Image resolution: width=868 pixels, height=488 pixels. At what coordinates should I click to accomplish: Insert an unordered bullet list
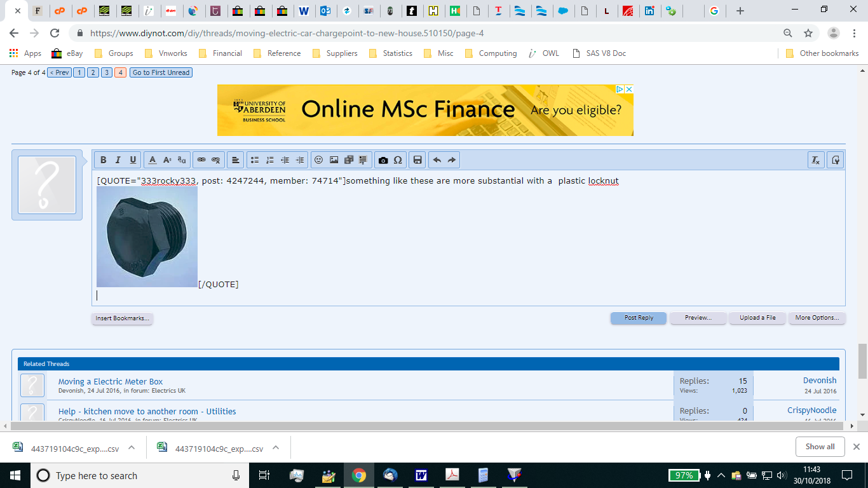(x=255, y=160)
